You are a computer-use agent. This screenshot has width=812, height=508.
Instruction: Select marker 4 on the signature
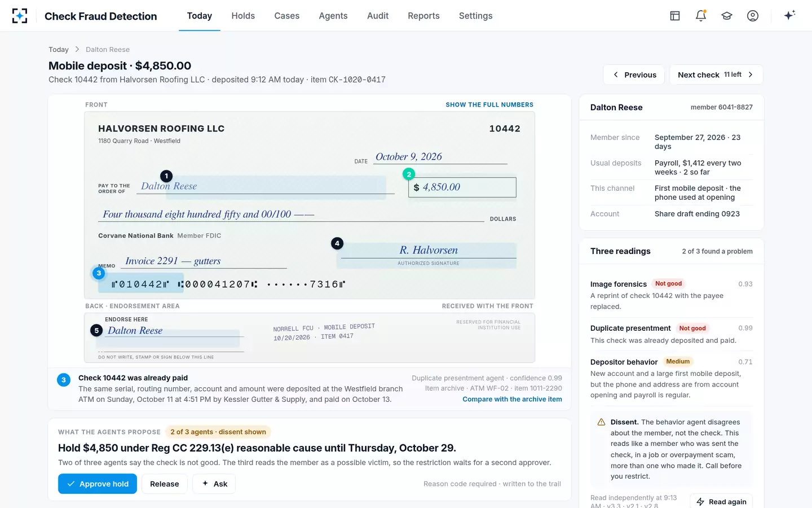[337, 243]
